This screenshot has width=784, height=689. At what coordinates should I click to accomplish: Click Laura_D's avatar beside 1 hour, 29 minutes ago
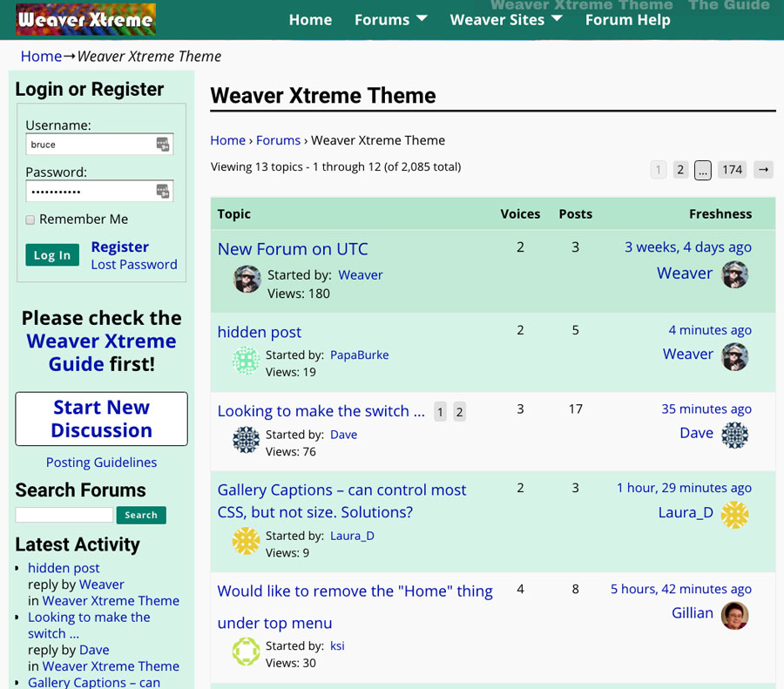(x=734, y=515)
